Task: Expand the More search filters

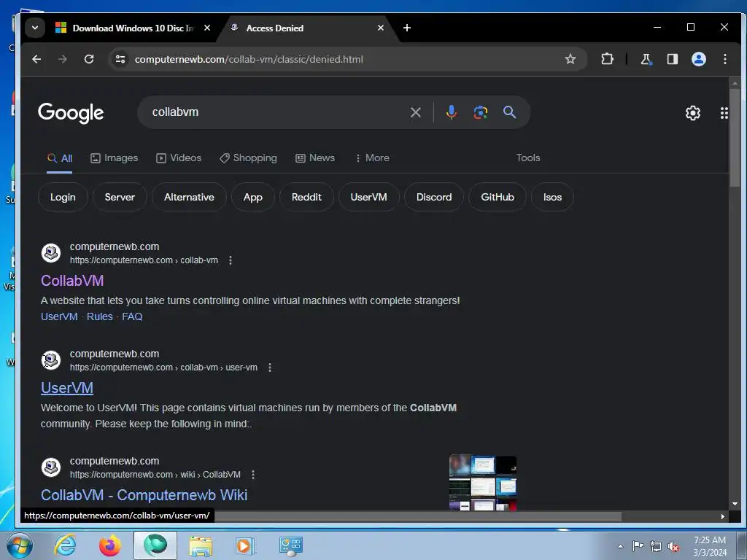Action: pos(372,158)
